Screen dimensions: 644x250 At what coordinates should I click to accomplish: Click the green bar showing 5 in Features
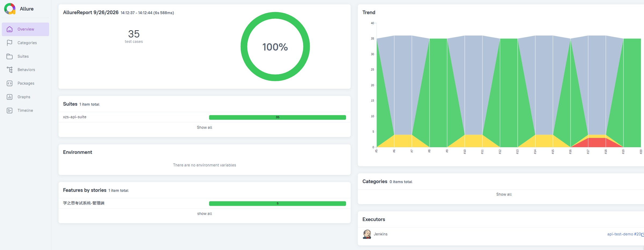click(x=277, y=204)
